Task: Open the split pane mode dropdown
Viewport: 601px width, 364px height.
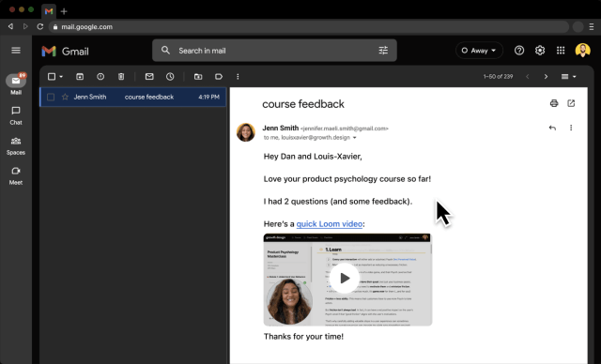Action: (569, 77)
